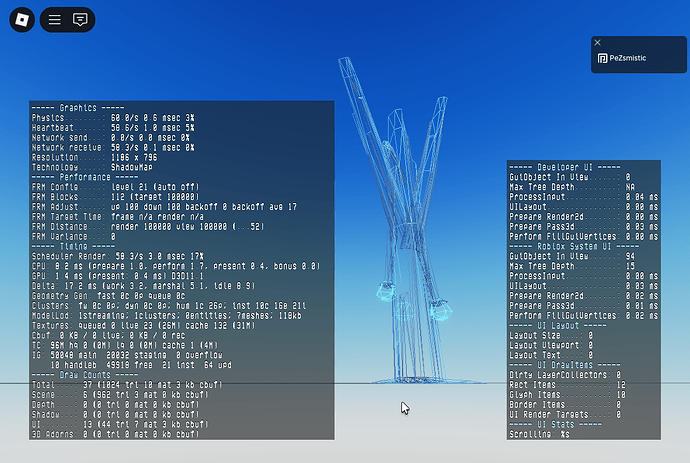Click the 'UI Layout' section header
This screenshot has width=690, height=463.
[x=558, y=326]
